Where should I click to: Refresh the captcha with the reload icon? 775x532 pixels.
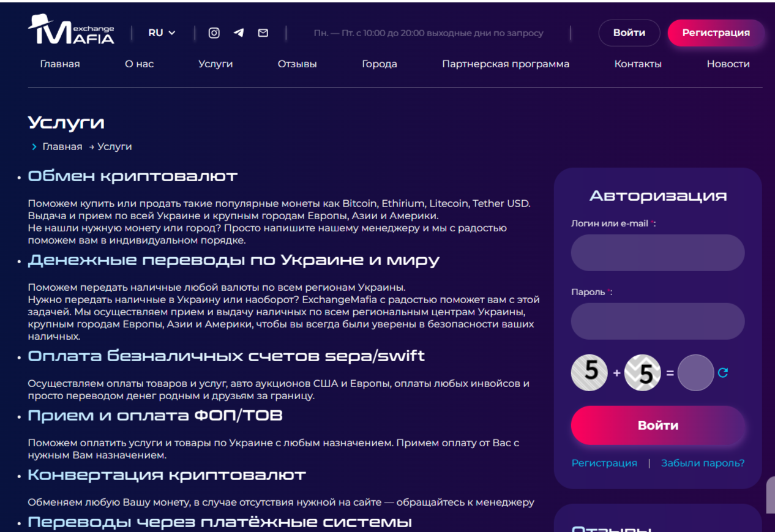(723, 372)
